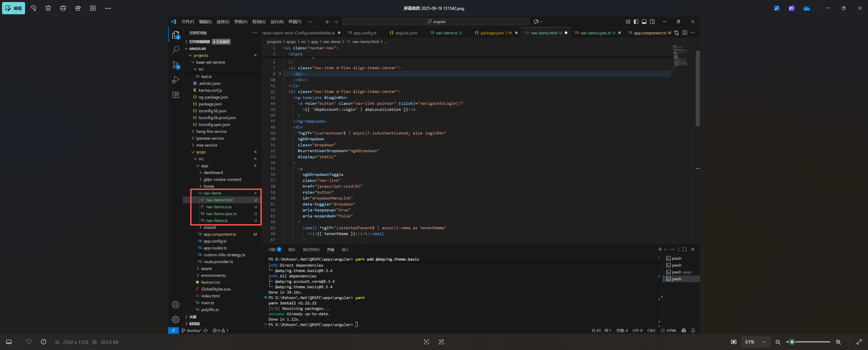Click the 编辑 edit button
Viewport: 868px width, 350px height.
tap(14, 8)
